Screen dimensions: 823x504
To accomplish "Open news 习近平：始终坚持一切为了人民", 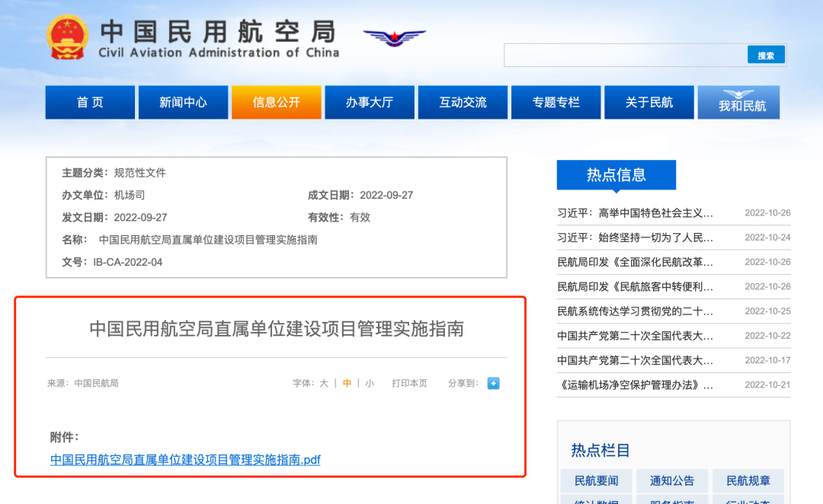I will (635, 238).
